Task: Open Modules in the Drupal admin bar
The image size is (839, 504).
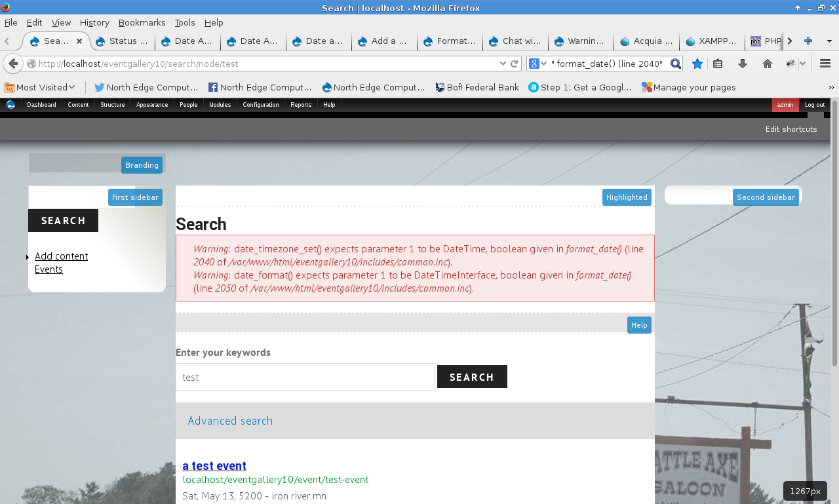Action: click(220, 105)
